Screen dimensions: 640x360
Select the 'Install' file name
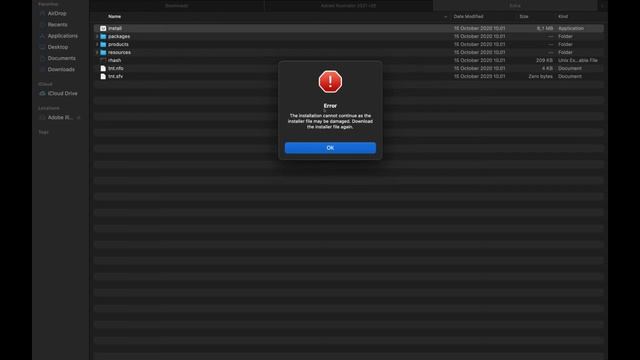click(x=115, y=28)
